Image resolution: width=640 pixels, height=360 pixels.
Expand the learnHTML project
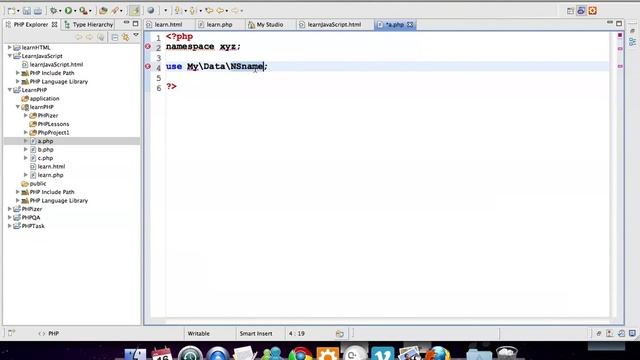tap(10, 47)
